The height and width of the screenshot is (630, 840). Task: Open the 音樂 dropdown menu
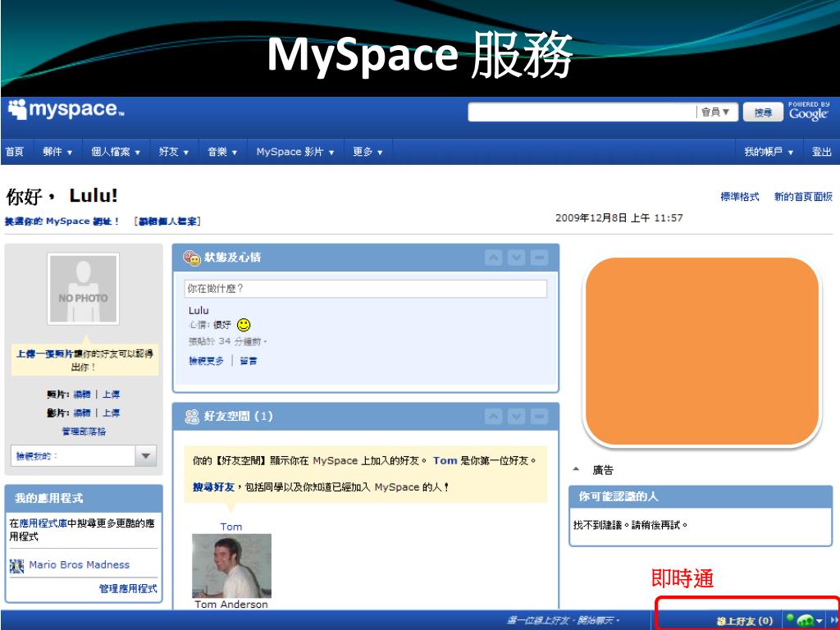222,152
